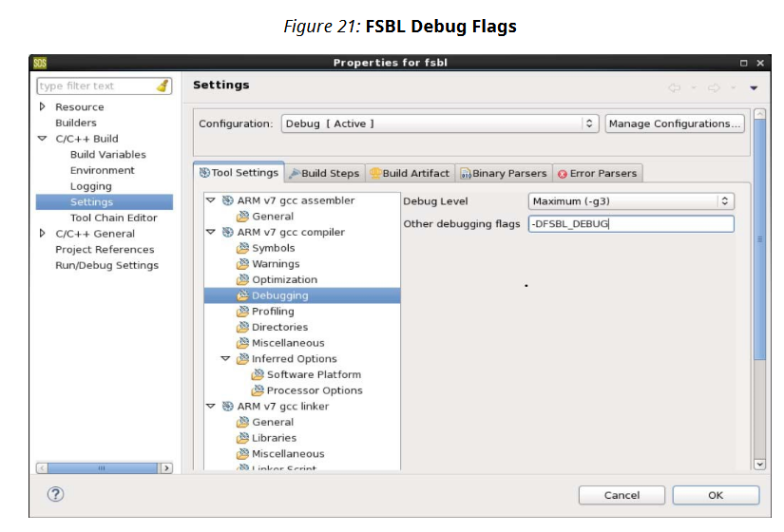This screenshot has height=532, width=784.
Task: Click the ARM v7 gcc linker tool icon
Action: point(227,406)
